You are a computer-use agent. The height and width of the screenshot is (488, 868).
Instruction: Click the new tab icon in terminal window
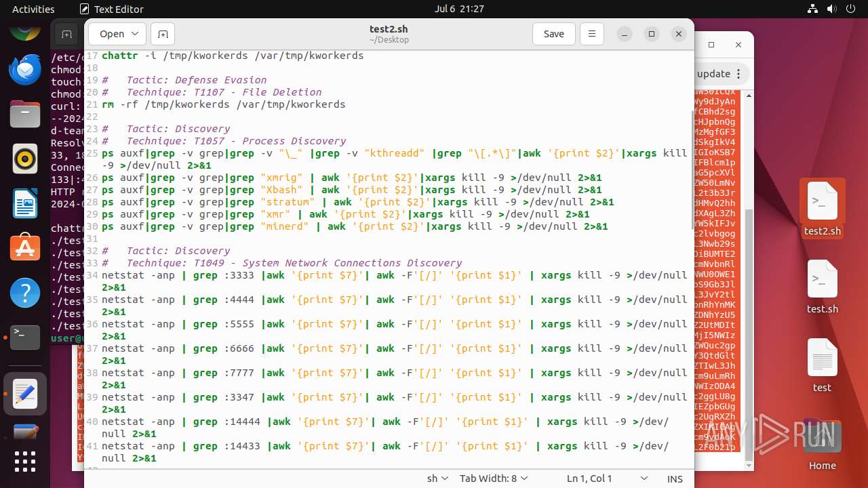coord(66,34)
